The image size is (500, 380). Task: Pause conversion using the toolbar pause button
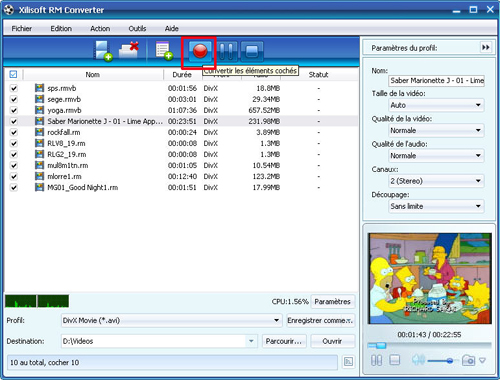click(228, 52)
